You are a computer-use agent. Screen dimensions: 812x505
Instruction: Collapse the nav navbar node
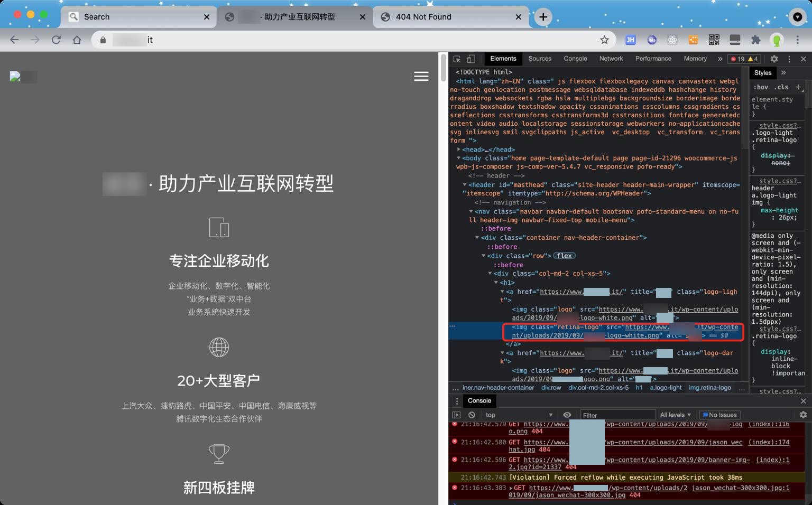coord(471,211)
